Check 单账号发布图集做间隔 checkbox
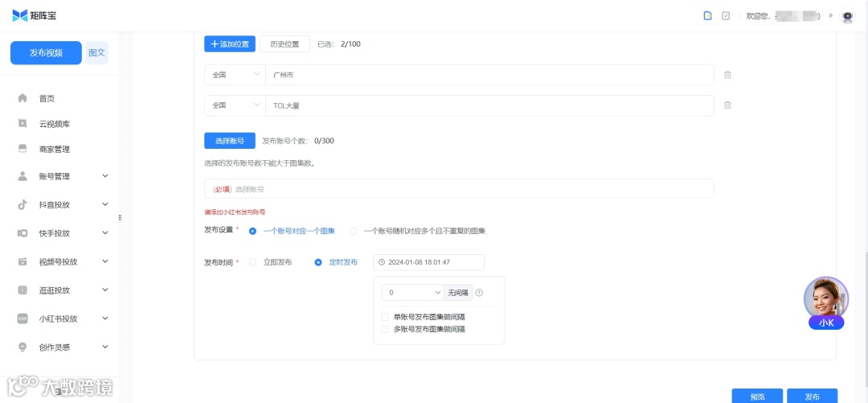Screen dimensions: 868x403 (x=385, y=317)
